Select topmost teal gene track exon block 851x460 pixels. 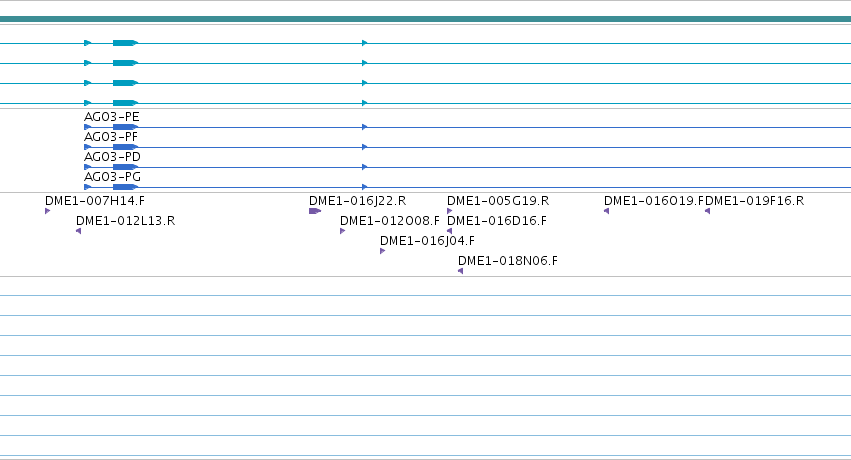tap(125, 43)
